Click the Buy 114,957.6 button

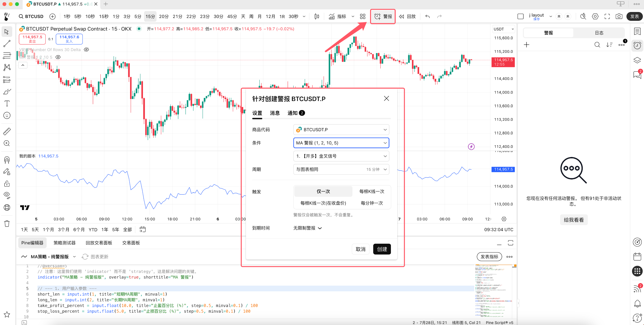point(69,39)
